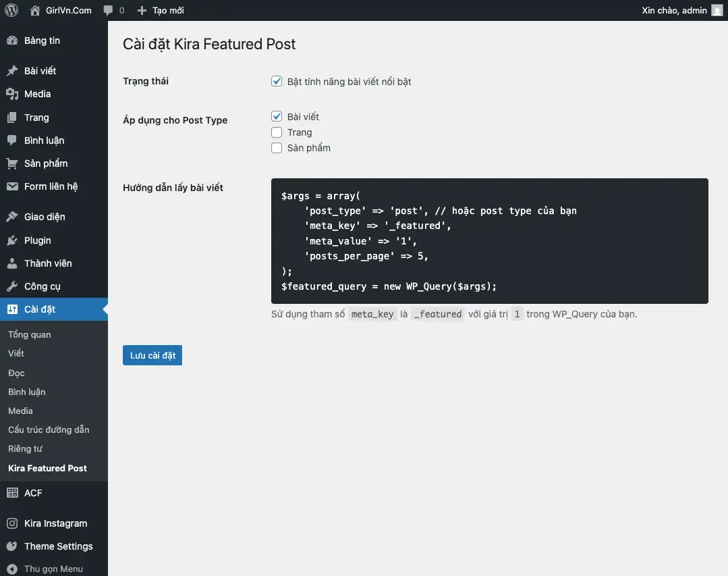
Task: Click the WordPress logo icon
Action: point(11,11)
